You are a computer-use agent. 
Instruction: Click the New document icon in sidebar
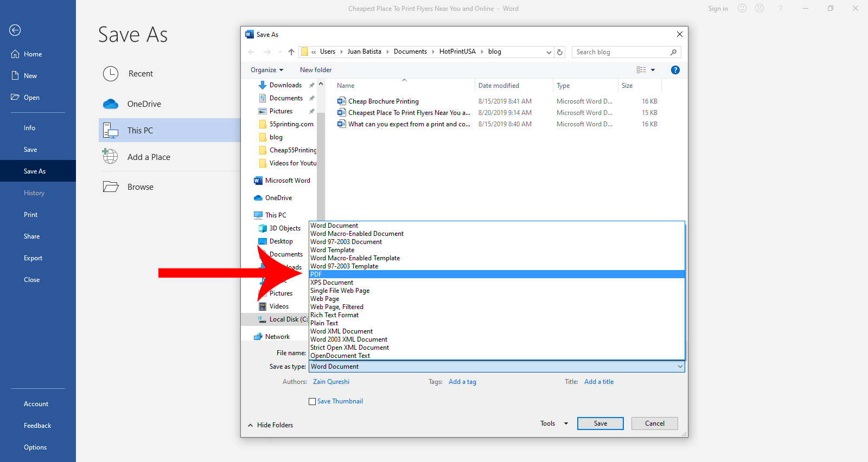click(15, 76)
